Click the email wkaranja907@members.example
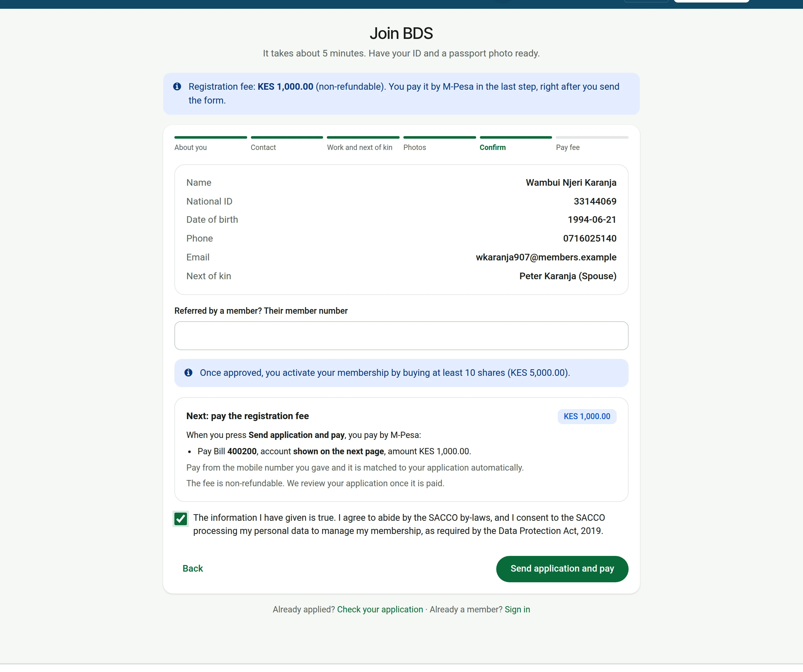803x672 pixels. click(x=546, y=257)
